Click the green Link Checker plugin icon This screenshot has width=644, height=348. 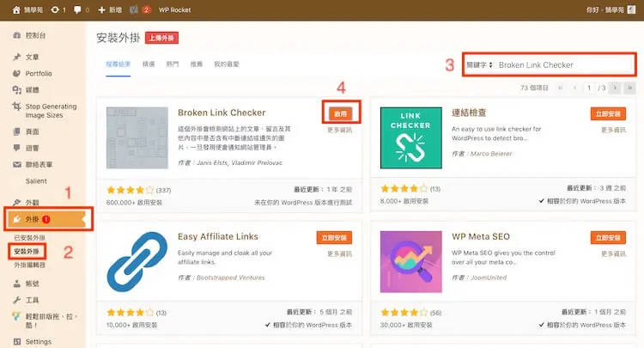(411, 138)
